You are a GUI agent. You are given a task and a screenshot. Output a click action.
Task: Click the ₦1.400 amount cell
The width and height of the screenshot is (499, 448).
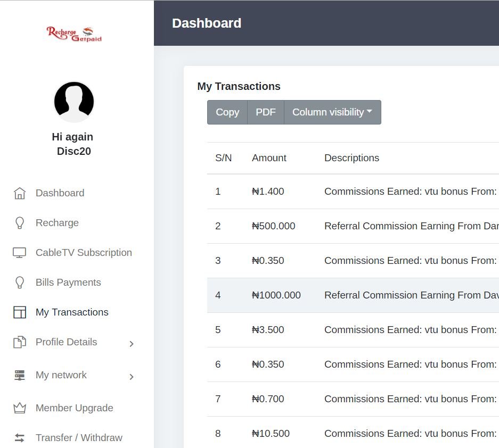(268, 192)
